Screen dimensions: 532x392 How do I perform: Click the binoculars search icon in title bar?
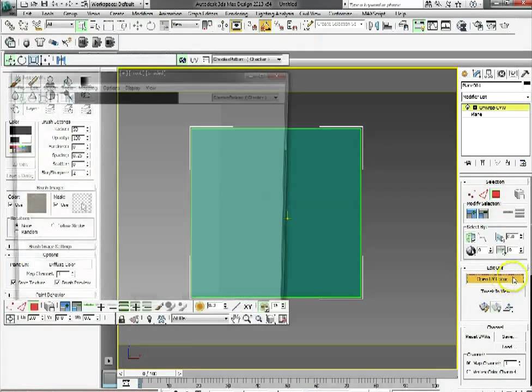tap(428, 4)
